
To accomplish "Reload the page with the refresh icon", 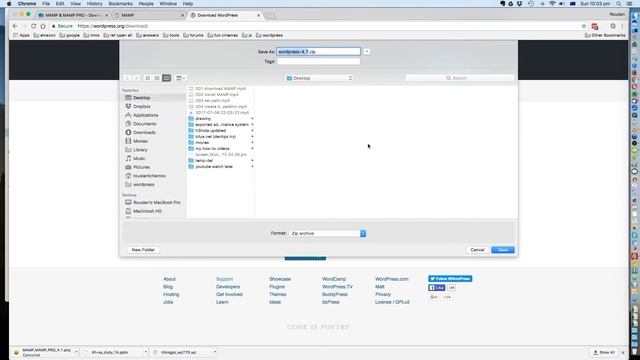I will point(33,26).
